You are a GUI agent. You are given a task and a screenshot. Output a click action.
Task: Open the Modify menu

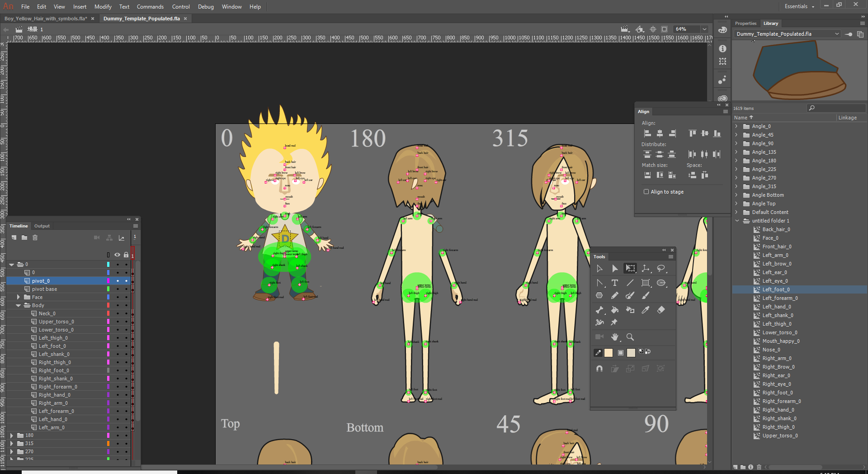(103, 7)
